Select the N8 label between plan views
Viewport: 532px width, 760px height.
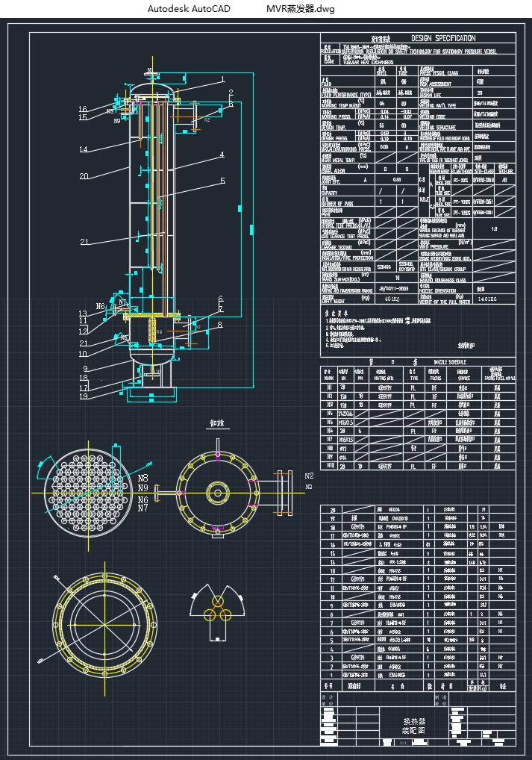143,478
